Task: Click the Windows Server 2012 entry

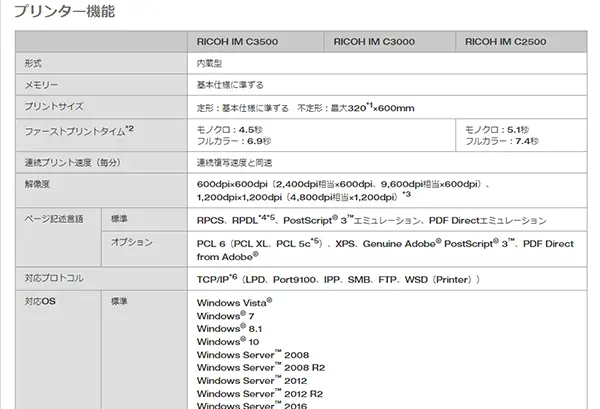Action: click(x=252, y=381)
